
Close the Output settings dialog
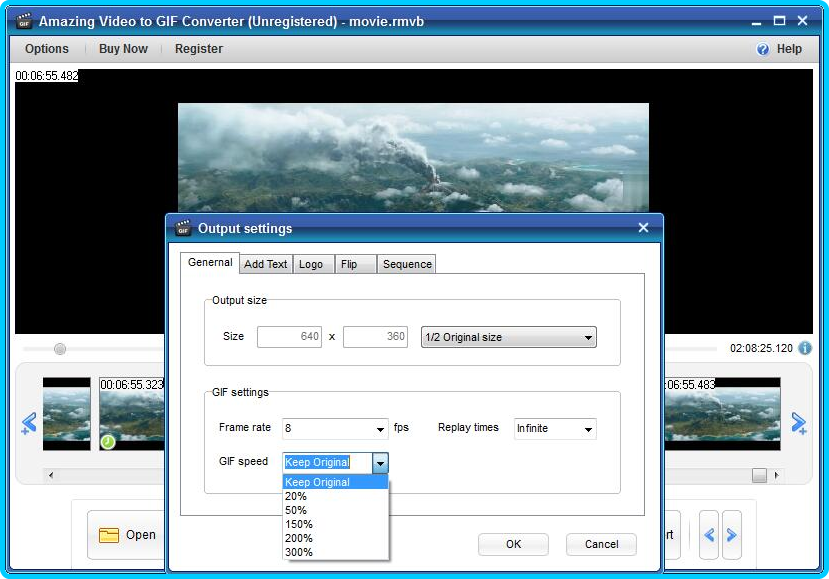643,227
